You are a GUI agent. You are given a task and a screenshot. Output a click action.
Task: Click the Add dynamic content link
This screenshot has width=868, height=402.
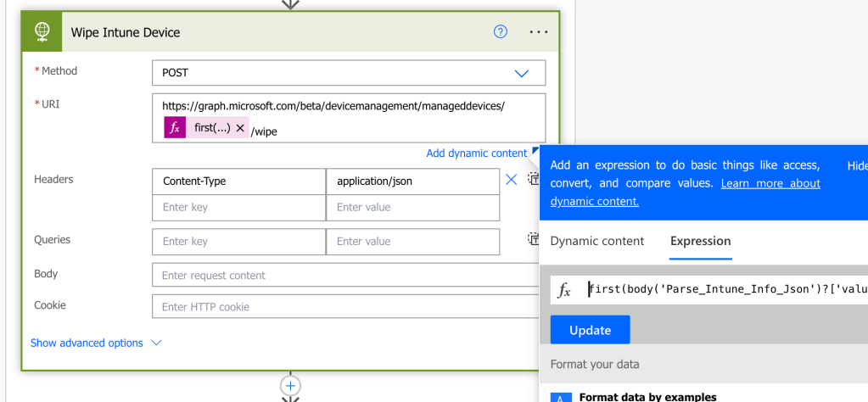coord(476,154)
